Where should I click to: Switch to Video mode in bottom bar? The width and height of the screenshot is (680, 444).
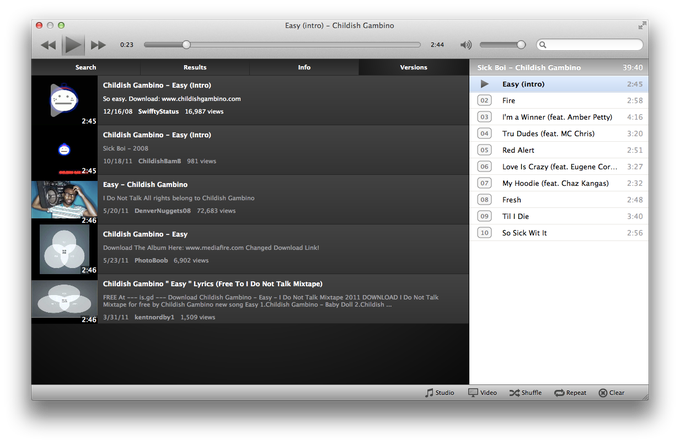483,393
